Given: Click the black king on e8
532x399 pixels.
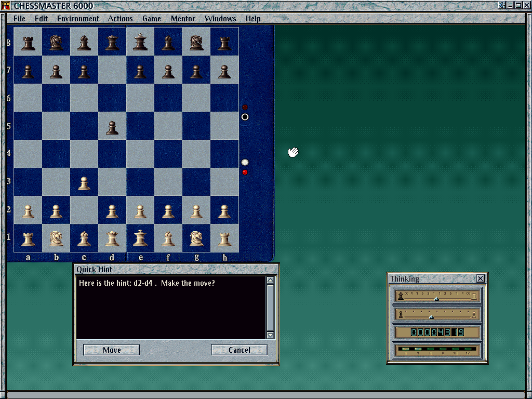Looking at the screenshot, I should [140, 42].
